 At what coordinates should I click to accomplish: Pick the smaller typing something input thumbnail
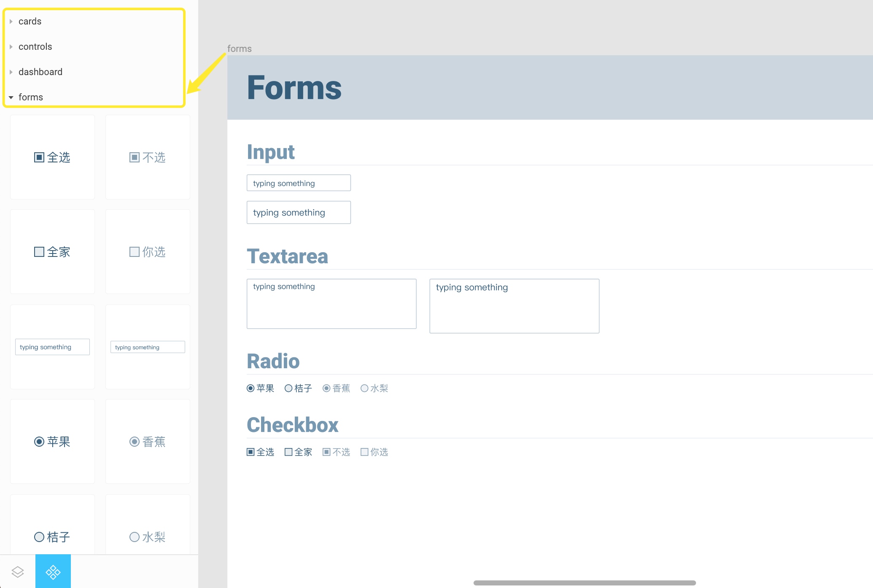(148, 347)
